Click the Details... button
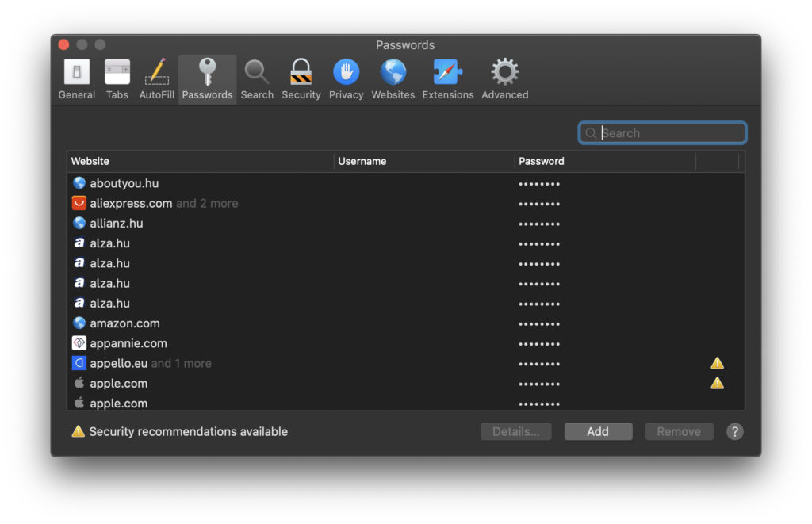This screenshot has width=812, height=524. click(x=515, y=431)
